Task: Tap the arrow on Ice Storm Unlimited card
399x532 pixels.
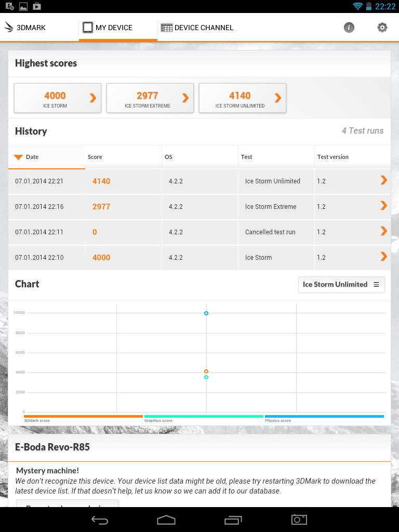Action: (278, 98)
